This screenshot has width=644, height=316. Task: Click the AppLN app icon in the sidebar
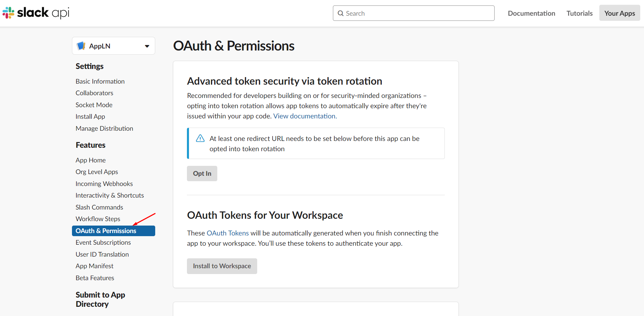point(82,45)
